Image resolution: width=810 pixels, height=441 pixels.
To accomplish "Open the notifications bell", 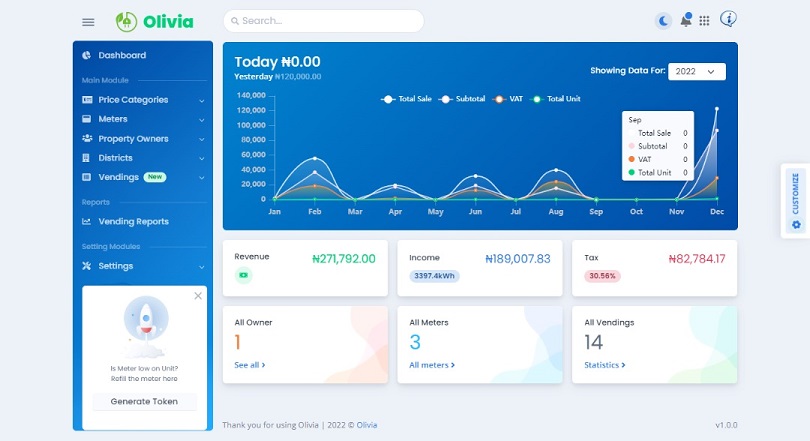I will (686, 20).
